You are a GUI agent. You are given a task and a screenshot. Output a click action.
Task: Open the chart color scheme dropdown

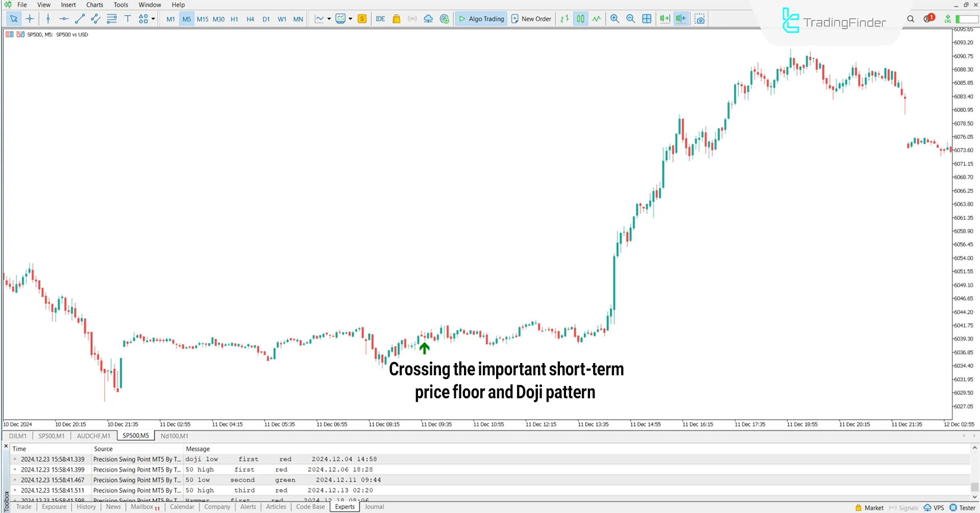click(x=351, y=18)
